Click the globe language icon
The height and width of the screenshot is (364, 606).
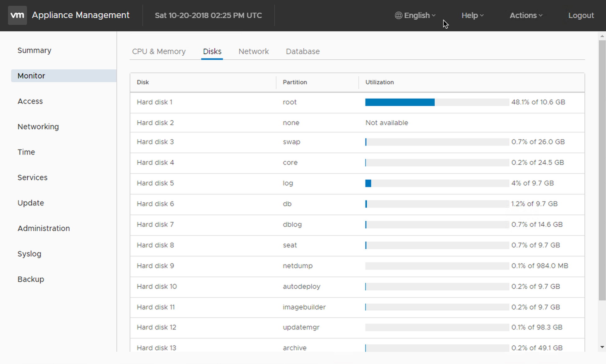click(x=398, y=15)
